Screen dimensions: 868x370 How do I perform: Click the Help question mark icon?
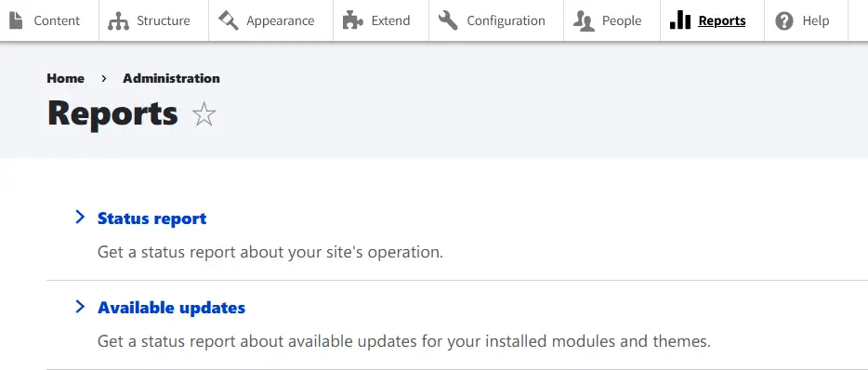coord(783,21)
